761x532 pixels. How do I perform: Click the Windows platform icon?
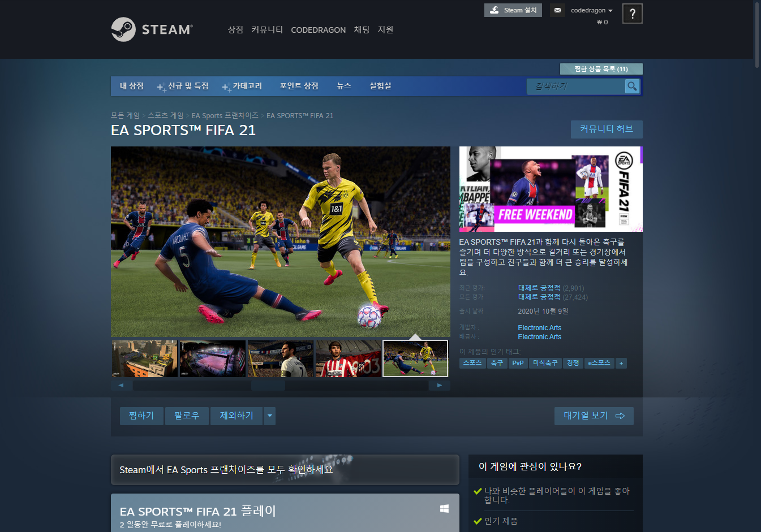point(444,509)
